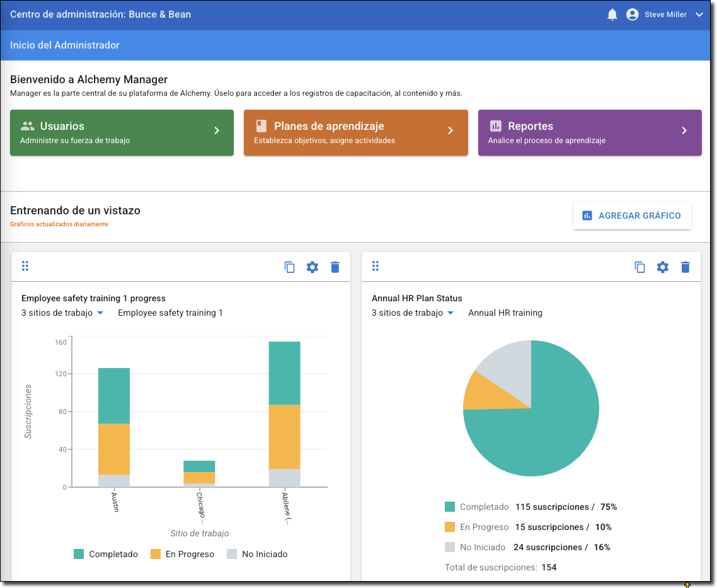Image resolution: width=717 pixels, height=588 pixels.
Task: Toggle Completado series in bar chart legend
Action: point(106,555)
